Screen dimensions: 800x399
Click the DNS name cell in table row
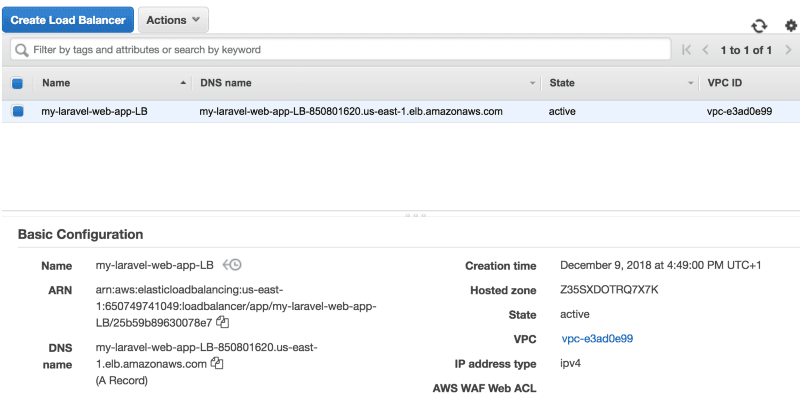point(351,111)
